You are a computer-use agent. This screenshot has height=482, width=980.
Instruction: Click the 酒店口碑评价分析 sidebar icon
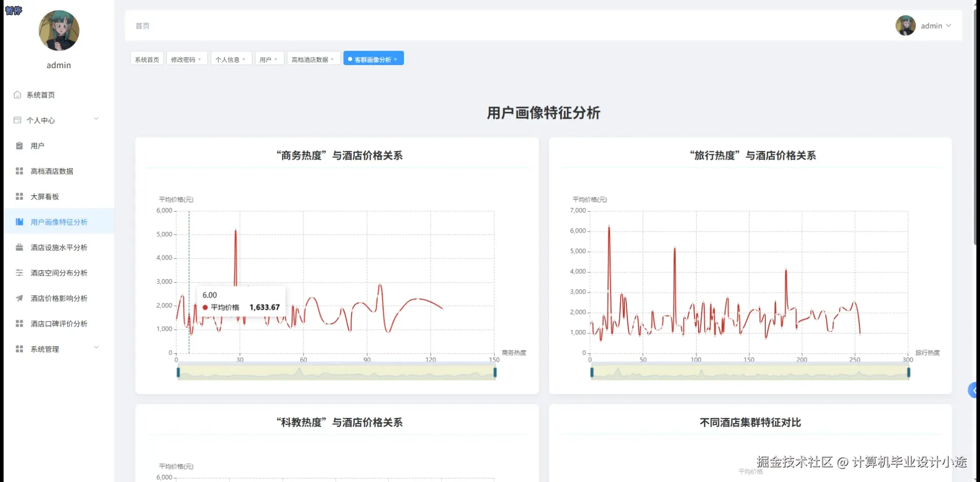coord(18,323)
